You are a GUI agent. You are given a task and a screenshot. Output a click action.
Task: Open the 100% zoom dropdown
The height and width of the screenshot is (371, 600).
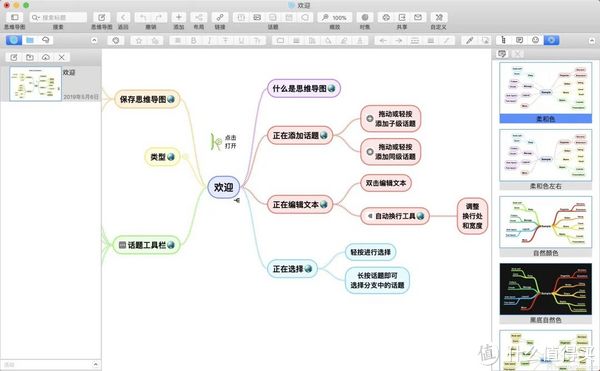pos(335,17)
